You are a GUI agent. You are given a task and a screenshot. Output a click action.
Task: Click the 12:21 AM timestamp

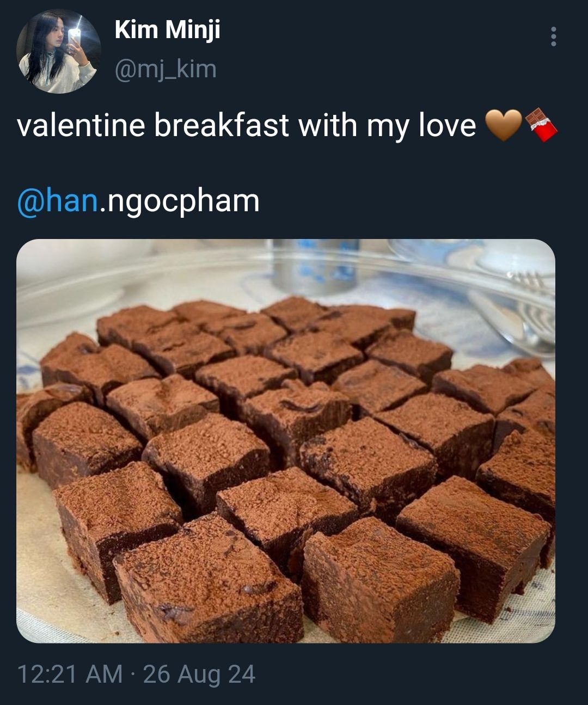[x=70, y=674]
